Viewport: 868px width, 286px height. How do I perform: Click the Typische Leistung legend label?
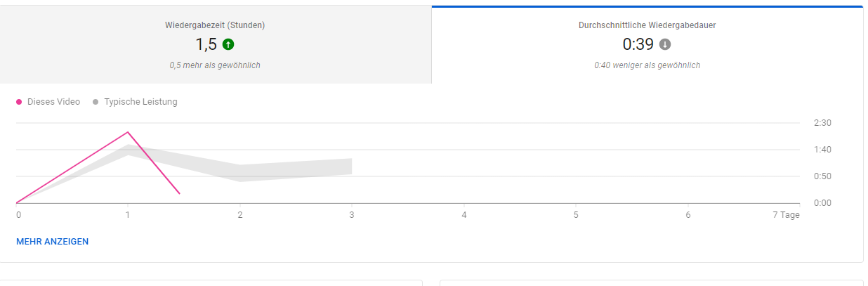[140, 102]
